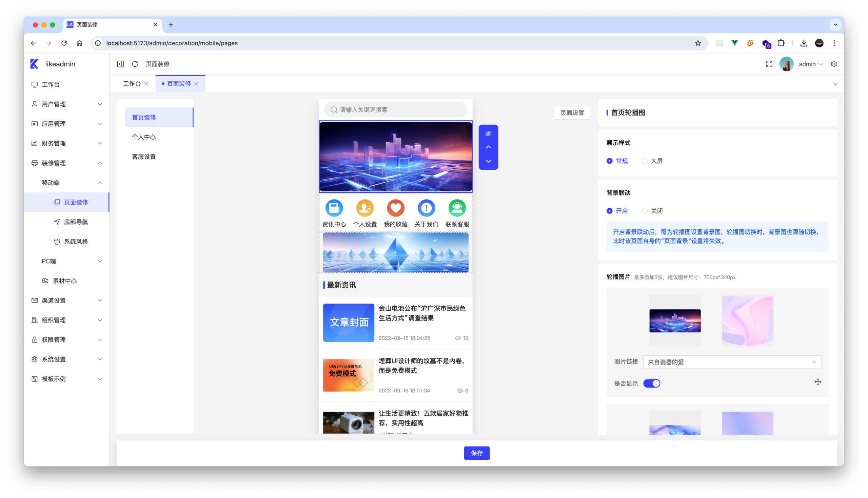Refresh the page with the reload icon
The image size is (868, 498).
[135, 64]
